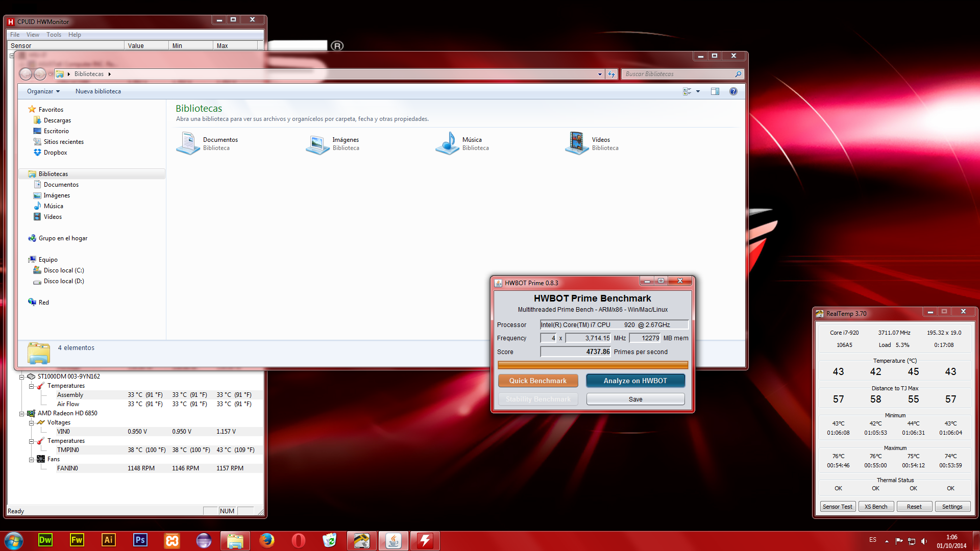This screenshot has width=980, height=551.
Task: Switch to the HWMonitor lightning taskbar icon
Action: tap(425, 540)
